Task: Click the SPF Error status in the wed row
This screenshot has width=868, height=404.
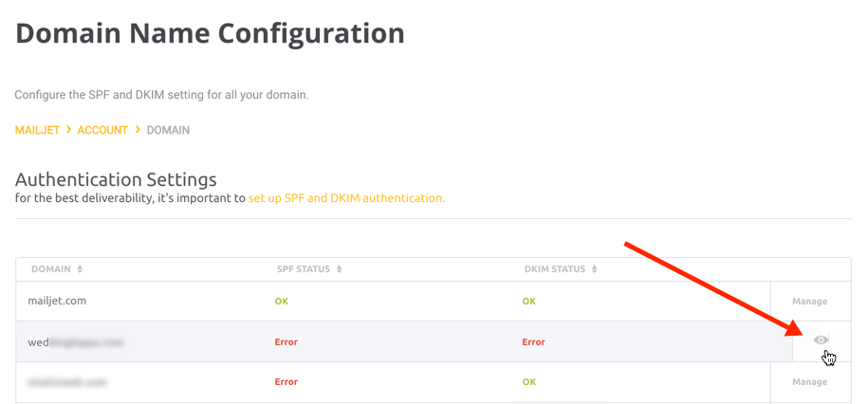Action: (x=286, y=342)
